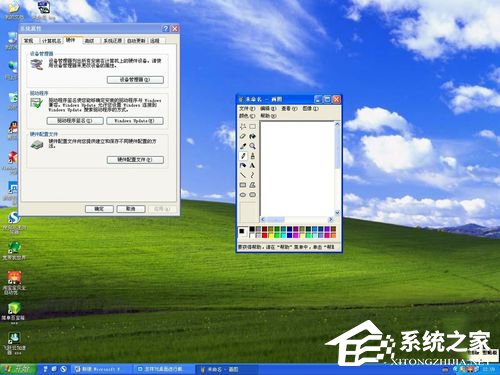The width and height of the screenshot is (500, 375).
Task: Pick the black swatch in Paint palette
Action: click(252, 229)
